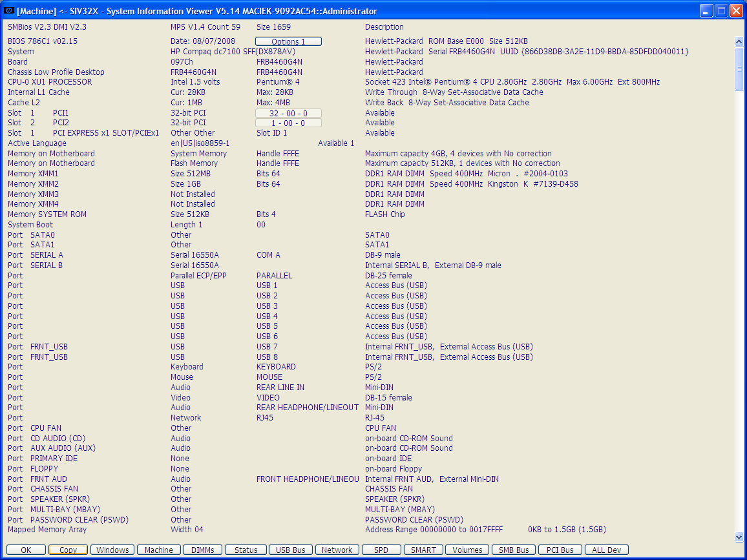Click 'Mapped Memory Array' row label
Image resolution: width=747 pixels, height=560 pixels.
click(47, 530)
